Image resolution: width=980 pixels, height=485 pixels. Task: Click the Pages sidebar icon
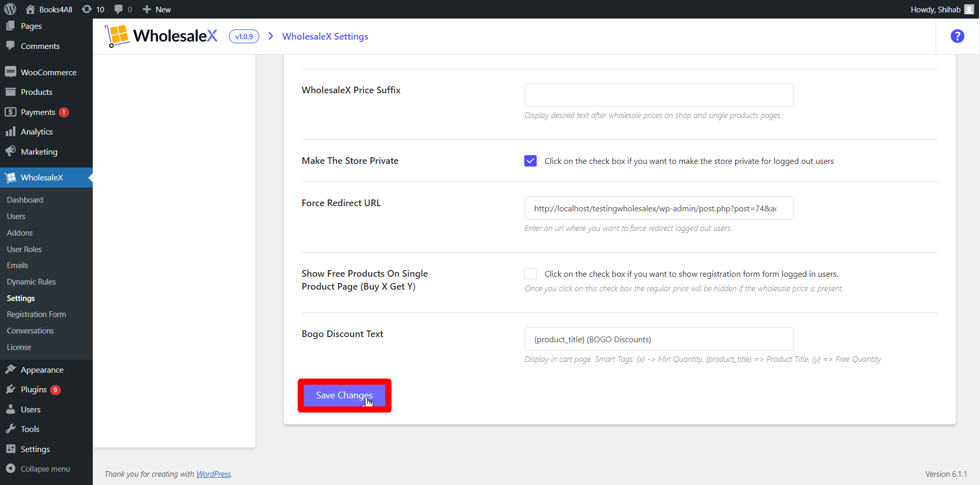point(10,26)
